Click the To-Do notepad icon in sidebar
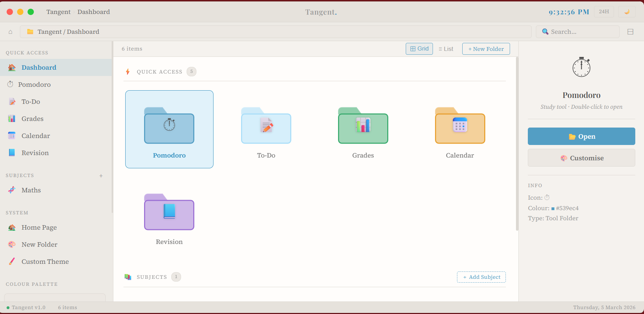Viewport: 644px width, 314px height. click(12, 102)
